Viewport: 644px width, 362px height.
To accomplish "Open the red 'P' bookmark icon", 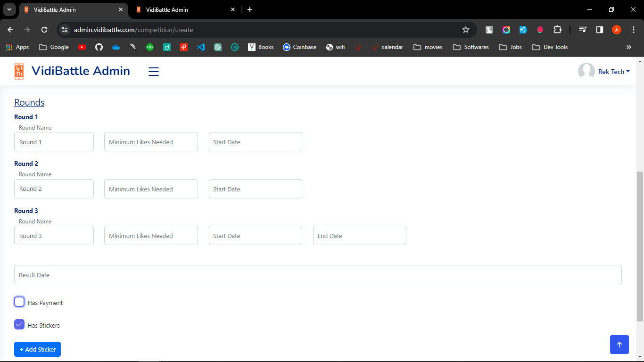I will coord(184,47).
